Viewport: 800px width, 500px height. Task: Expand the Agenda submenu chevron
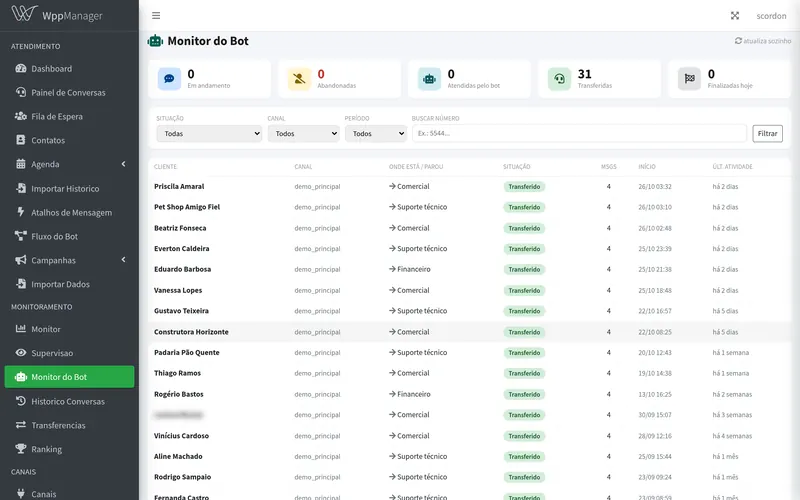pyautogui.click(x=123, y=164)
